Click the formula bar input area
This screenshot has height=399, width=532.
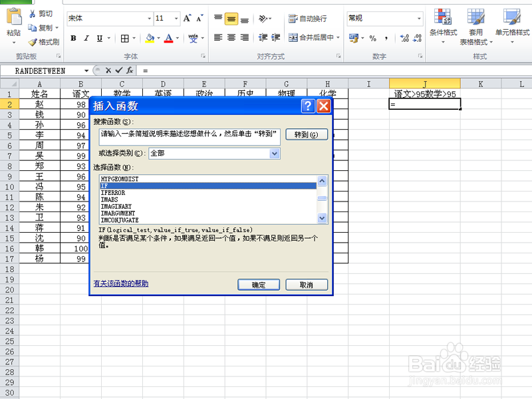334,70
